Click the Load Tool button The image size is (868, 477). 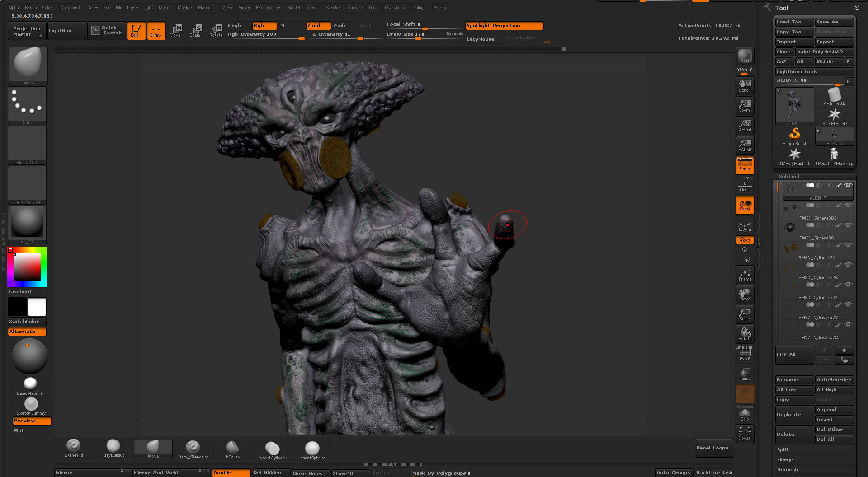(795, 22)
